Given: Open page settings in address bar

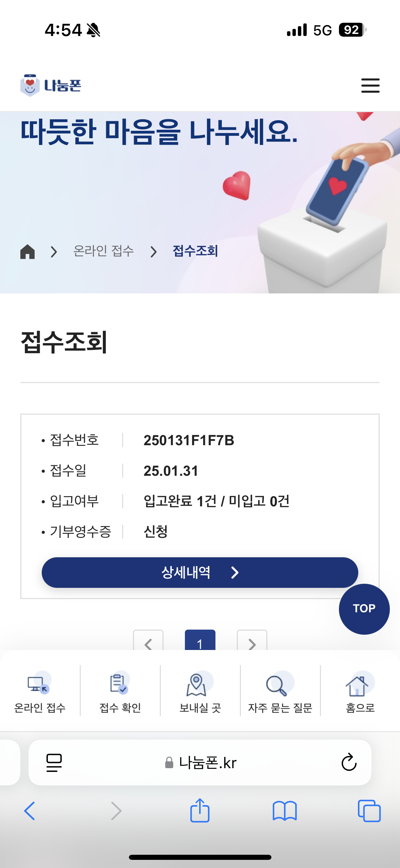Looking at the screenshot, I should (54, 762).
